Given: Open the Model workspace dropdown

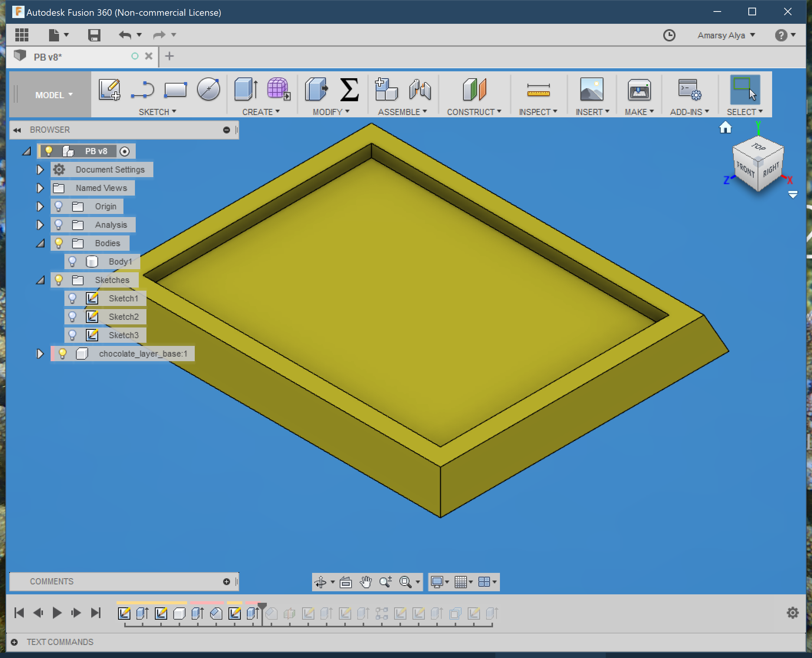Looking at the screenshot, I should [x=54, y=94].
